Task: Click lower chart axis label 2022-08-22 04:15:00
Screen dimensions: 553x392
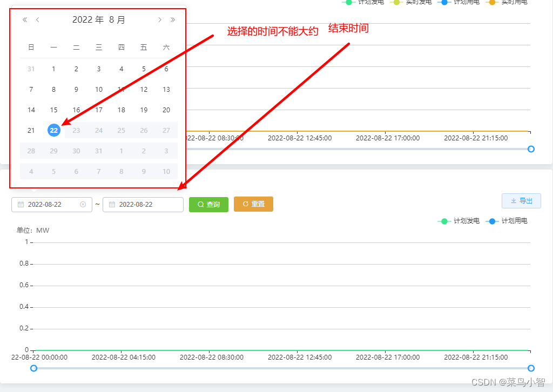Action: [x=124, y=357]
